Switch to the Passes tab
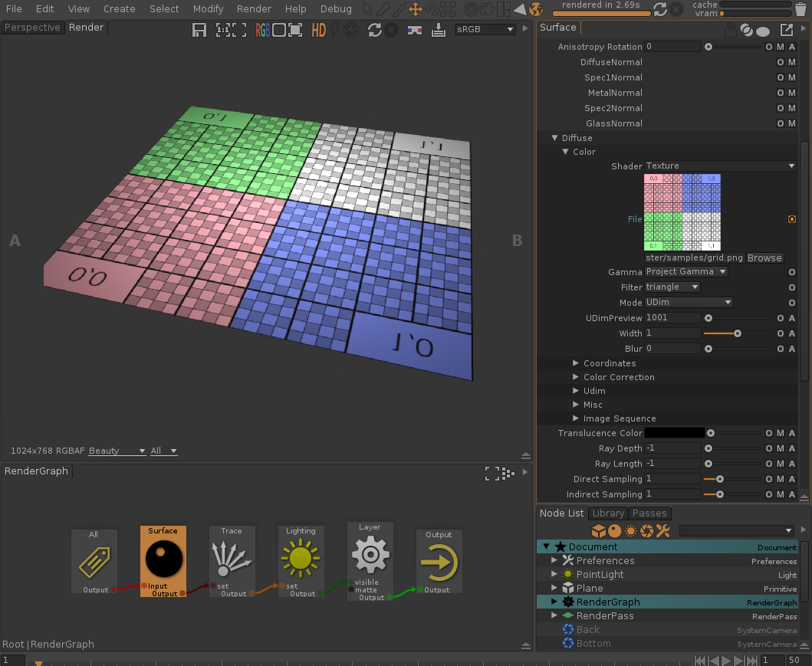The image size is (812, 666). click(x=649, y=513)
